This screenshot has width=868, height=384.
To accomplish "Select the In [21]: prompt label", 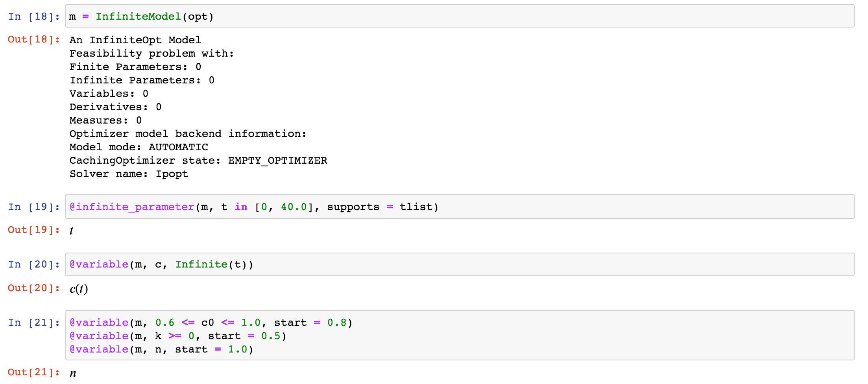I will (x=34, y=323).
